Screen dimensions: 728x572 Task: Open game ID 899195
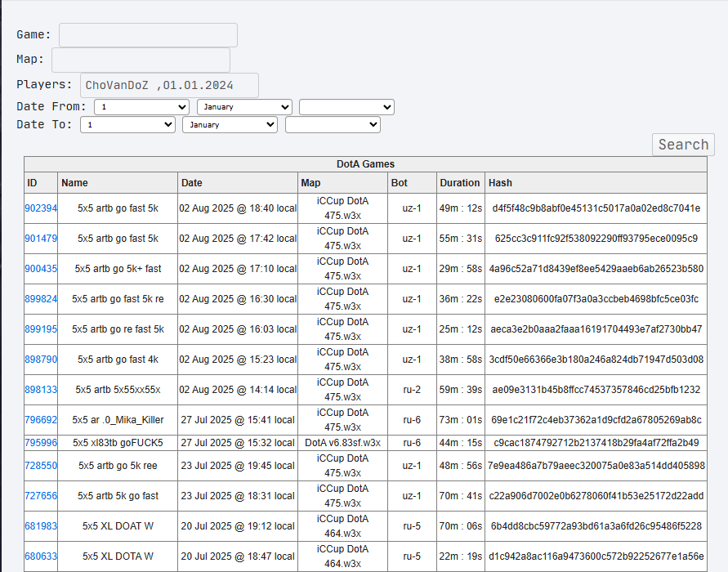click(x=41, y=328)
